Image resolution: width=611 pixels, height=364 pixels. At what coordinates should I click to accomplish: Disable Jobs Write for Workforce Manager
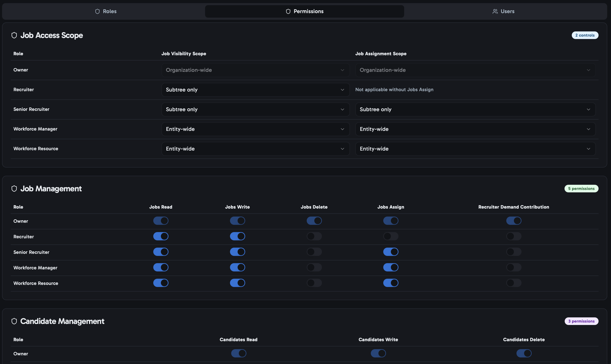238,267
